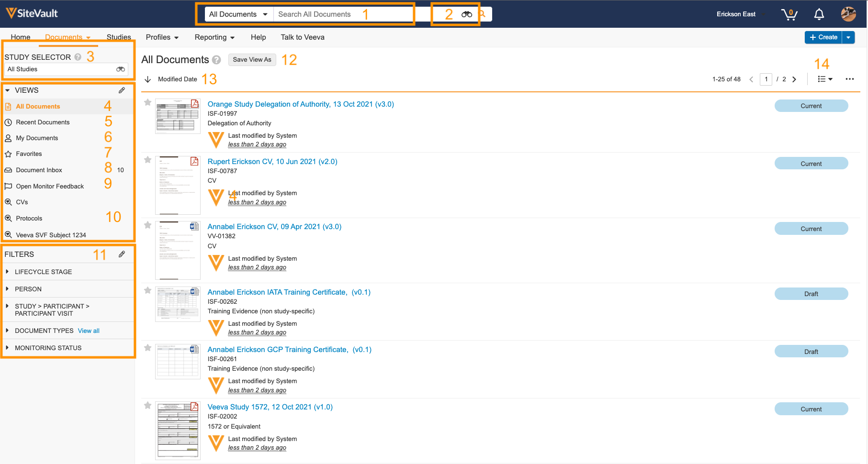Open the layout view dropdown
Viewport: 868px width, 464px height.
click(825, 79)
